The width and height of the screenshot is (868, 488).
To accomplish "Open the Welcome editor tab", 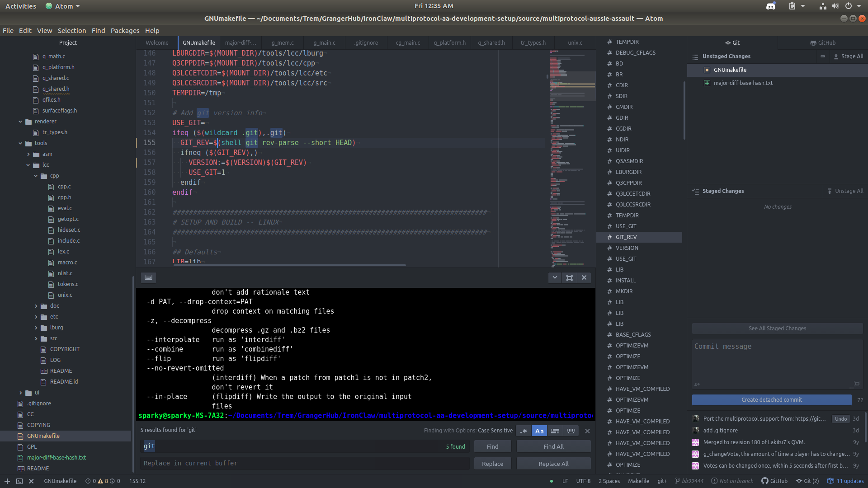I will pos(157,43).
